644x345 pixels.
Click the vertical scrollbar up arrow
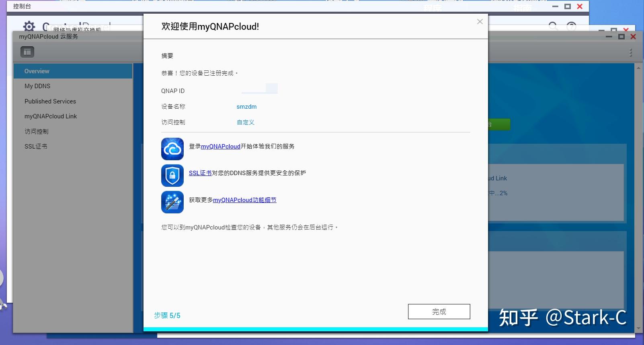tap(638, 68)
